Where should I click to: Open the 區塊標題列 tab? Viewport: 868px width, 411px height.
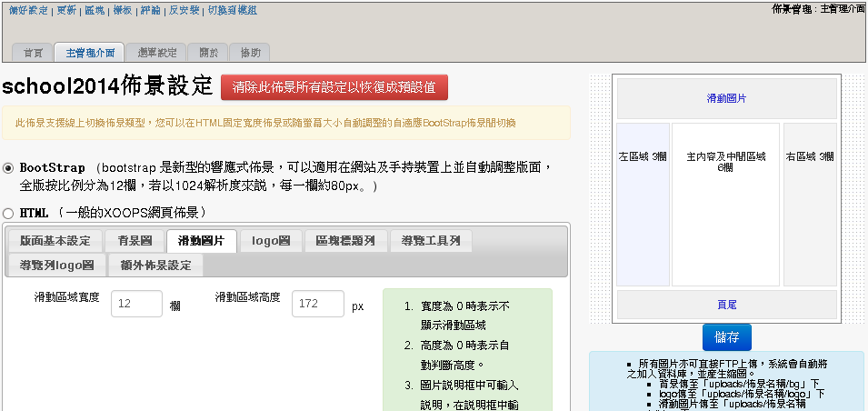(351, 241)
